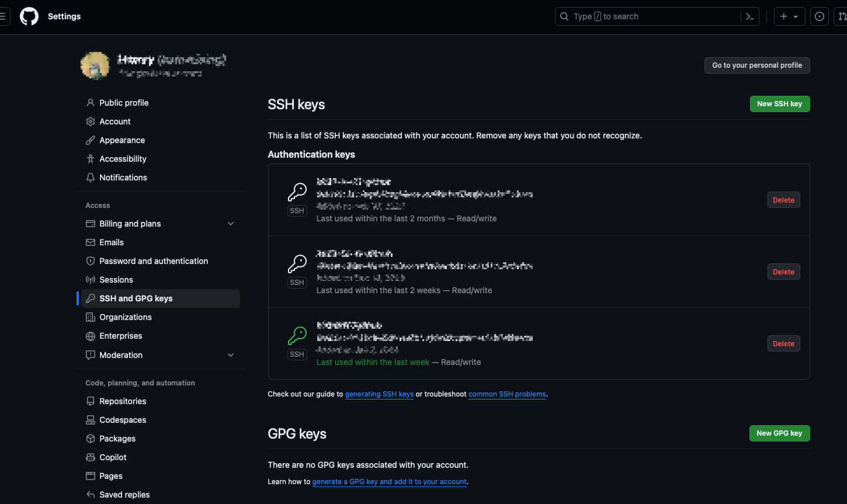
Task: Click the green key icon of third SSH key
Action: tap(297, 335)
